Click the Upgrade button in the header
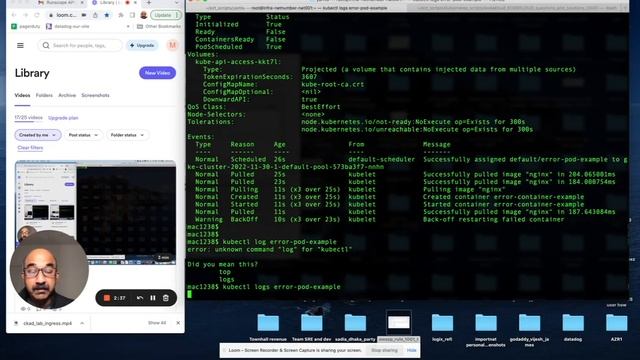 [142, 45]
